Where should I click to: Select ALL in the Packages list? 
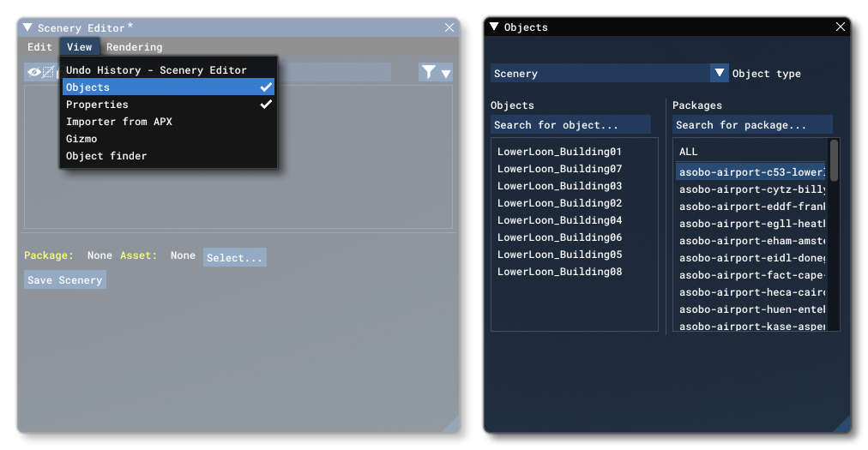coord(750,151)
